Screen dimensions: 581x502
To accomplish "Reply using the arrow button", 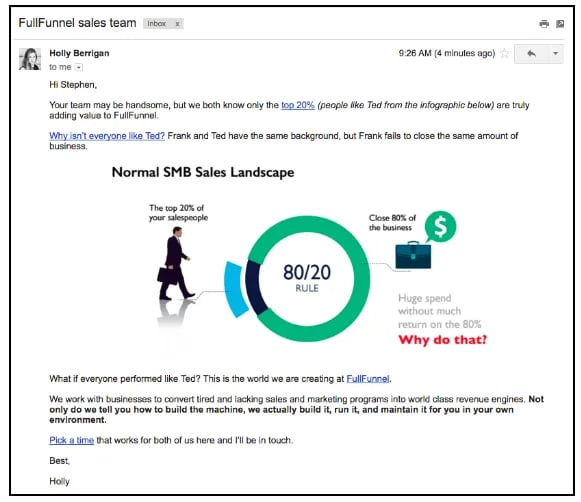I will pyautogui.click(x=531, y=54).
